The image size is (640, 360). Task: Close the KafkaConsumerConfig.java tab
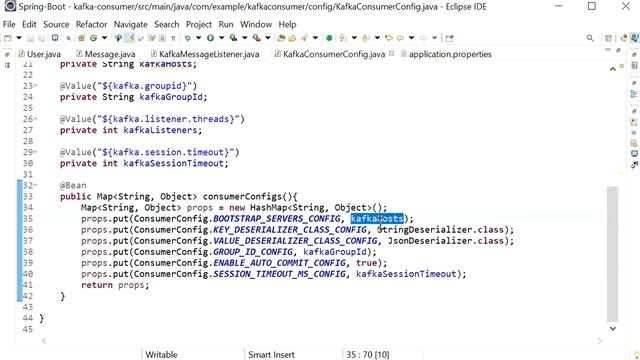tap(391, 53)
